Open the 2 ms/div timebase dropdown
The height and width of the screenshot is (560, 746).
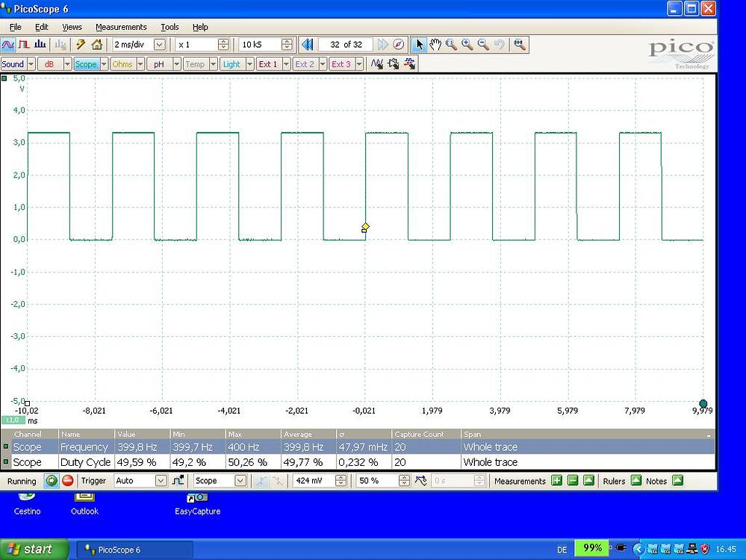click(x=159, y=45)
